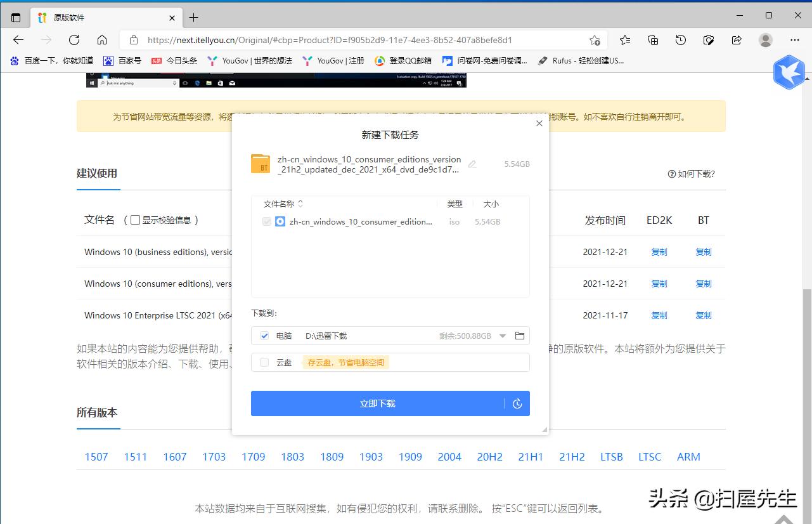
Task: Select version 1703
Action: click(214, 457)
